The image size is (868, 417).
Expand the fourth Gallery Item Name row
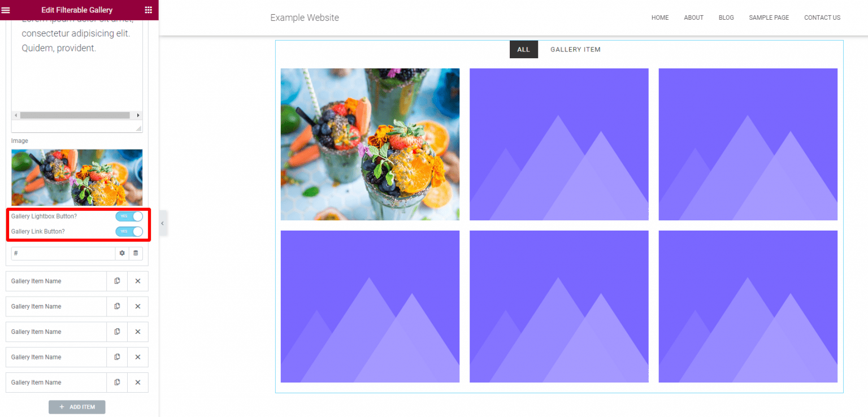coord(56,357)
